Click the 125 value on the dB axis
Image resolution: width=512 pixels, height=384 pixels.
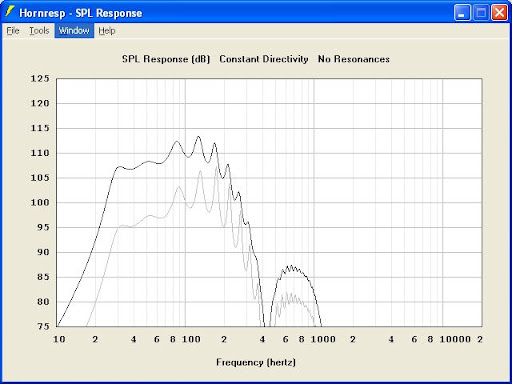pyautogui.click(x=40, y=79)
